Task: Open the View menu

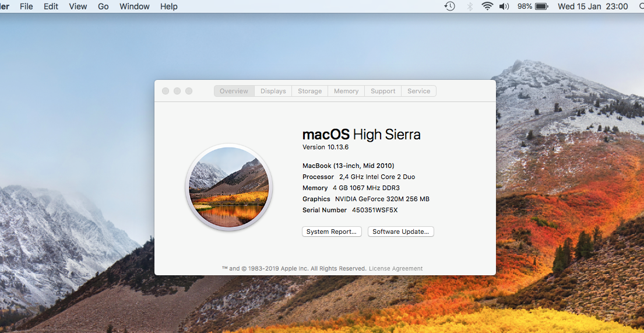Action: tap(78, 6)
